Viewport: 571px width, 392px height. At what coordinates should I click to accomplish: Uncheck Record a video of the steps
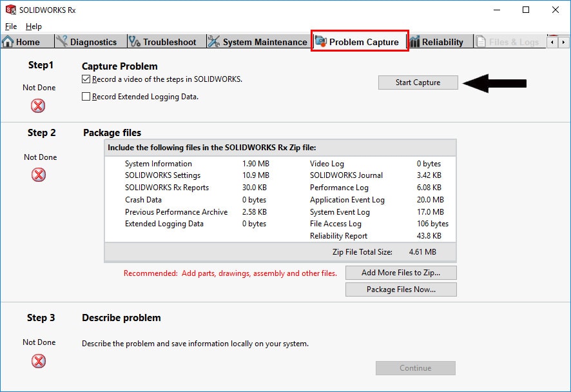(x=86, y=79)
